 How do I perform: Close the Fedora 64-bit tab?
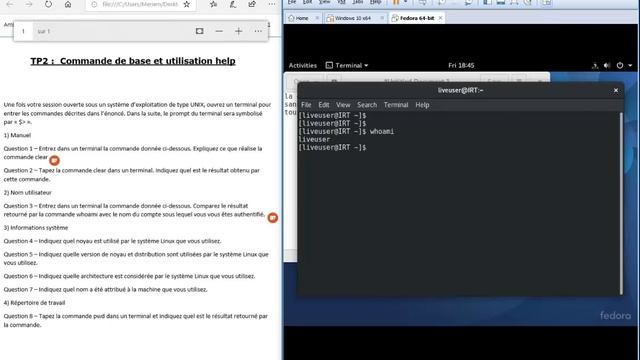440,18
